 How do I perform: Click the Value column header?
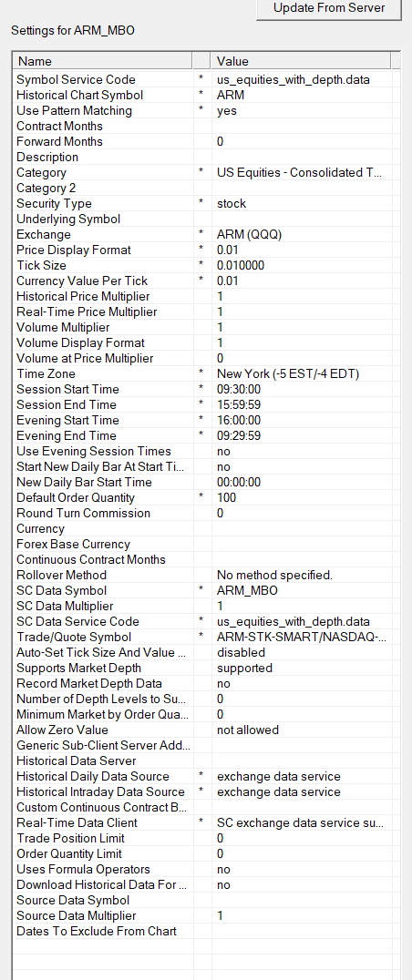tap(302, 61)
